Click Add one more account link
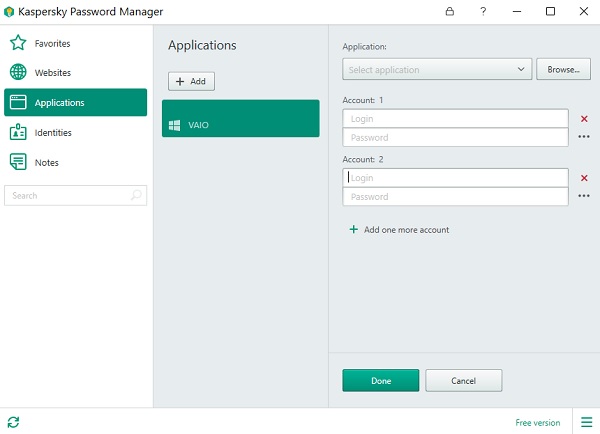The height and width of the screenshot is (434, 600). (406, 230)
